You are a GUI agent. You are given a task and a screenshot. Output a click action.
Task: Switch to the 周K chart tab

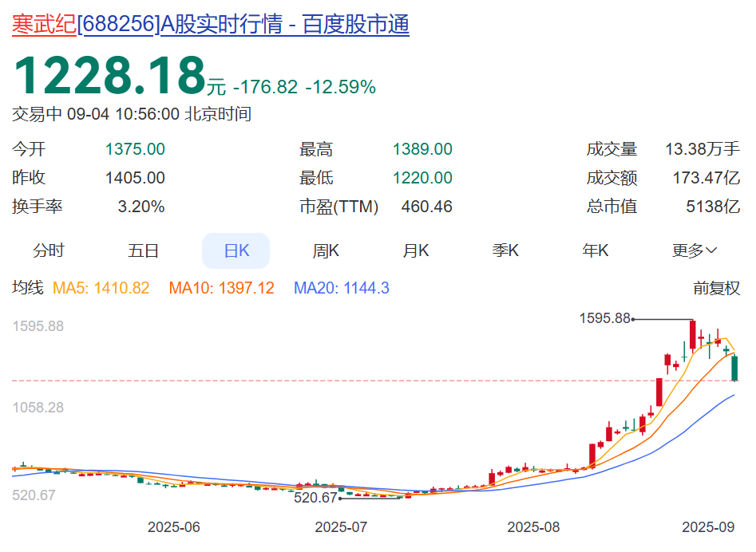coord(326,251)
